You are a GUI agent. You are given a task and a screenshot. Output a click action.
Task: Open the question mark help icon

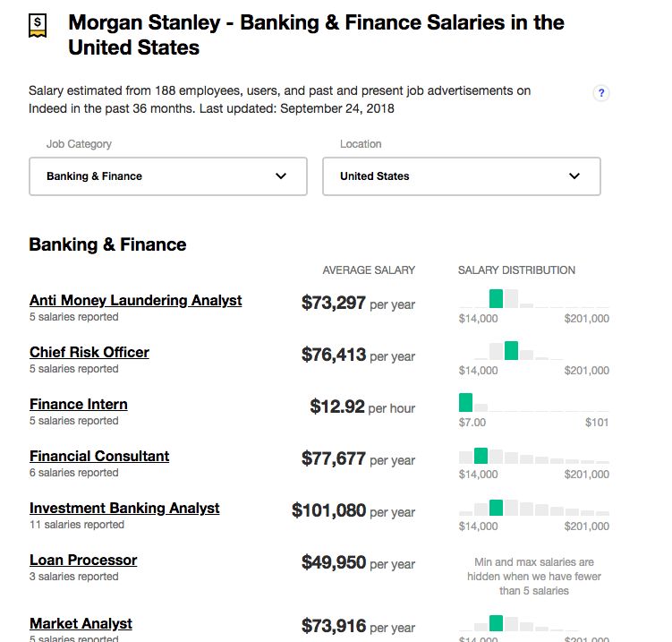pyautogui.click(x=600, y=92)
